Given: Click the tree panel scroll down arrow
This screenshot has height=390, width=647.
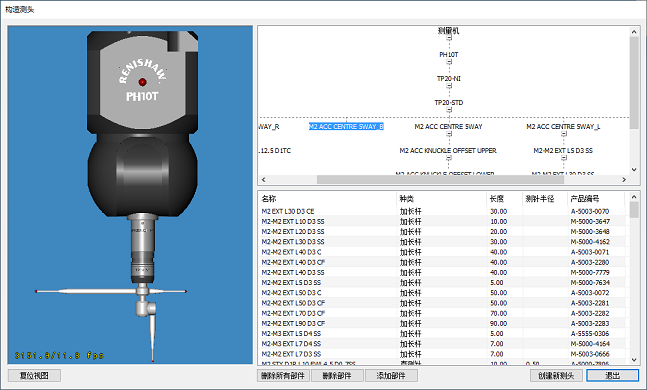Looking at the screenshot, I should (634, 170).
